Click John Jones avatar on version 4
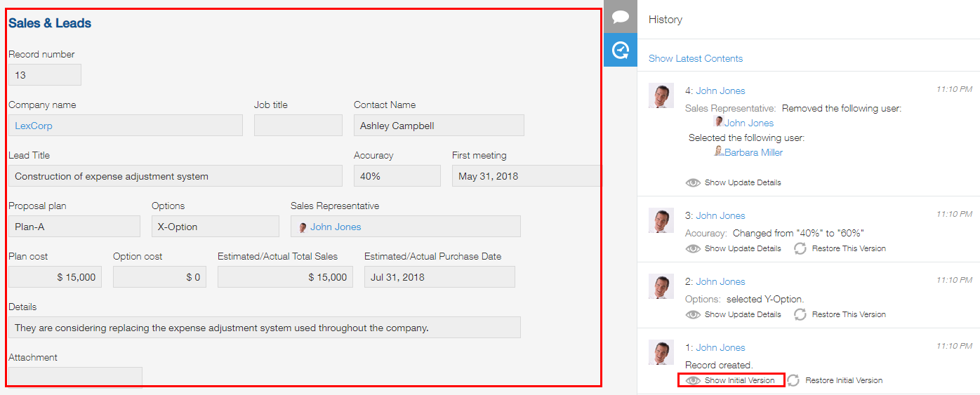Viewport: 980px width, 395px height. (x=661, y=95)
